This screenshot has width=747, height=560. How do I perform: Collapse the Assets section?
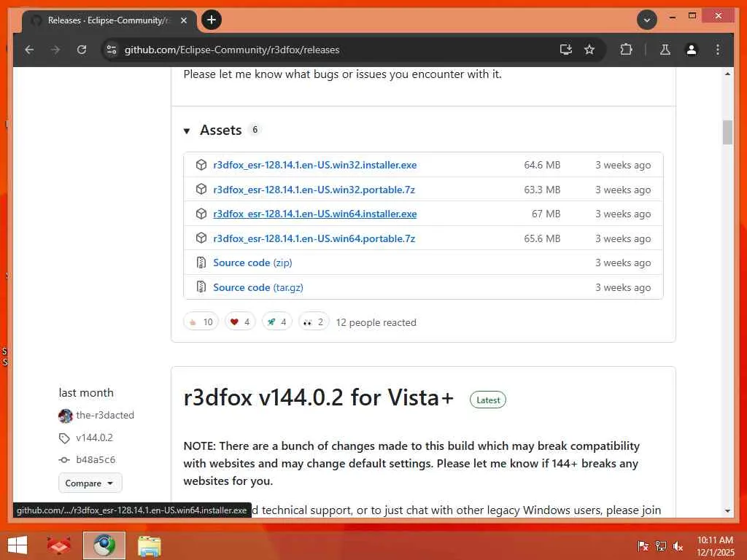coord(187,131)
